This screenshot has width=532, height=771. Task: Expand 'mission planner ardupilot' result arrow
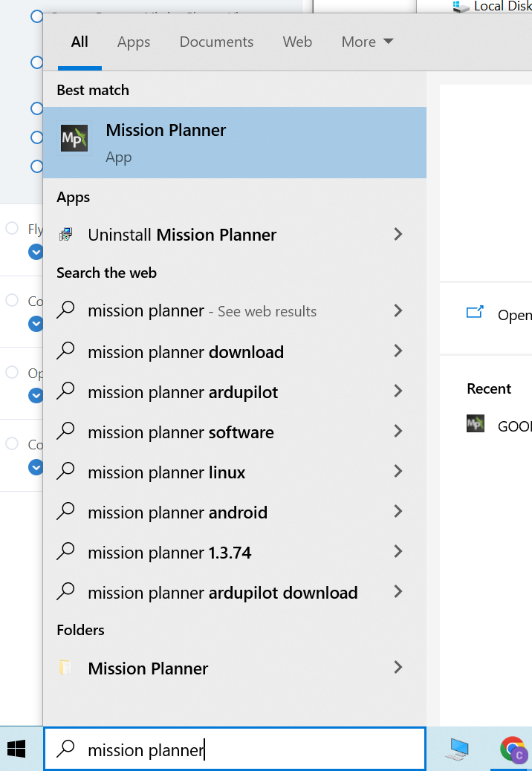[398, 391]
